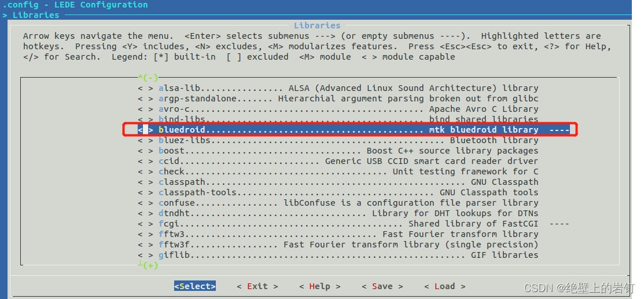This screenshot has width=644, height=299.
Task: Select the fcgi FastCGI shared library entry
Action: pos(353,224)
